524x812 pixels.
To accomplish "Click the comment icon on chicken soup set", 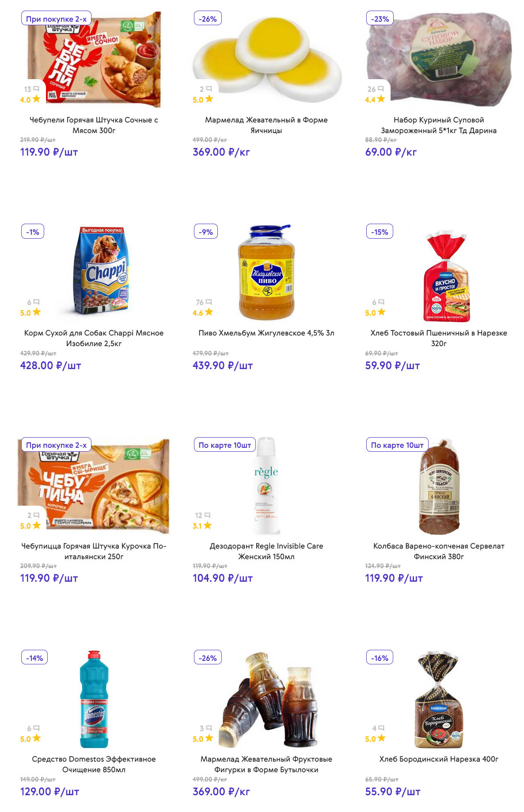I will point(381,89).
